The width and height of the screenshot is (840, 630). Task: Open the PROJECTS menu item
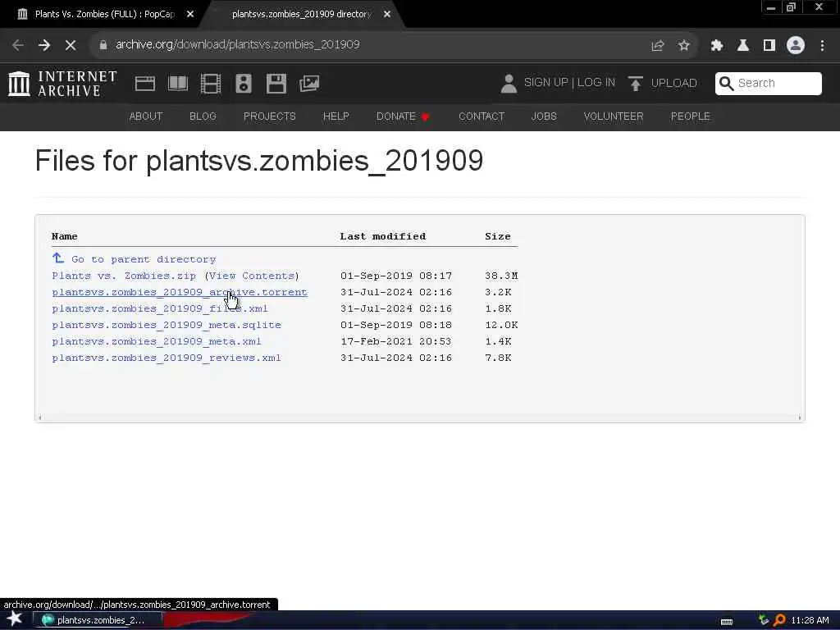coord(269,116)
